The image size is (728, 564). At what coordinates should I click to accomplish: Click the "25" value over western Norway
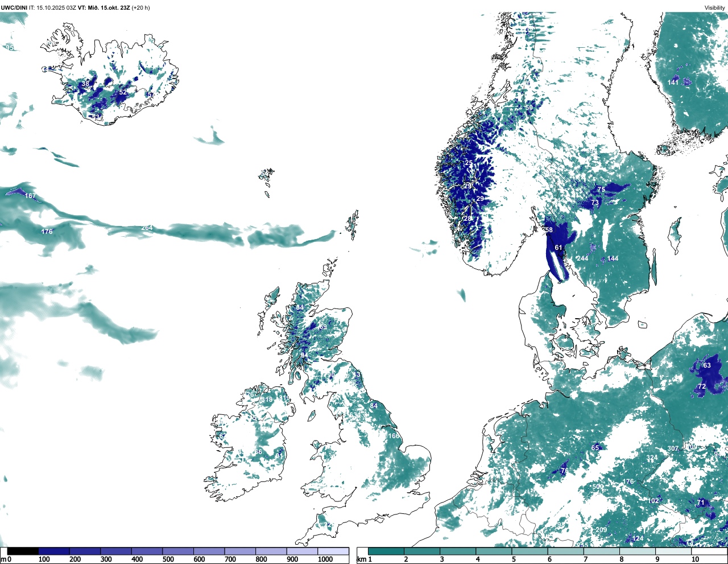(x=469, y=163)
